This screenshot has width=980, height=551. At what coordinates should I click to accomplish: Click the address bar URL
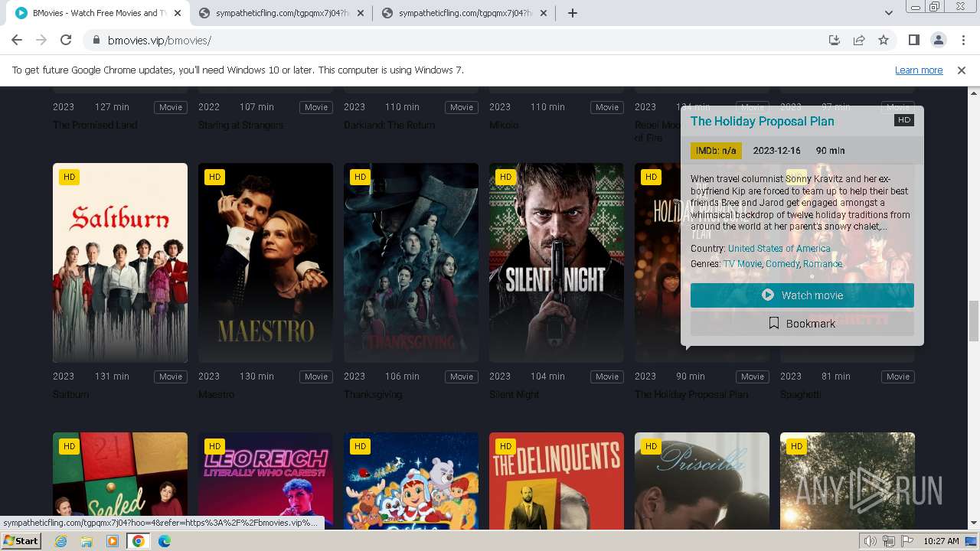(x=159, y=41)
